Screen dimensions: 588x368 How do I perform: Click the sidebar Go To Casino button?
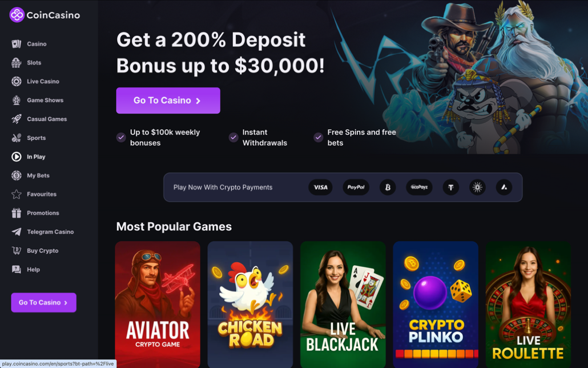(43, 303)
